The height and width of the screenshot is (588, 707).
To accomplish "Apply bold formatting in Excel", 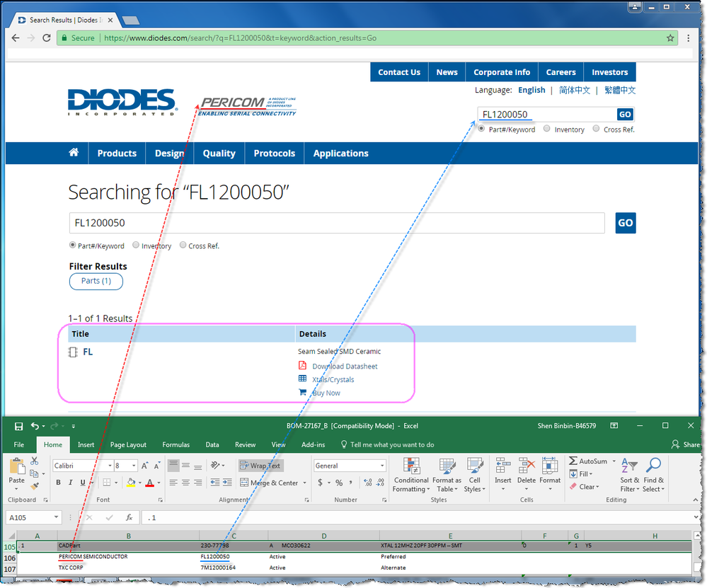I will click(58, 483).
